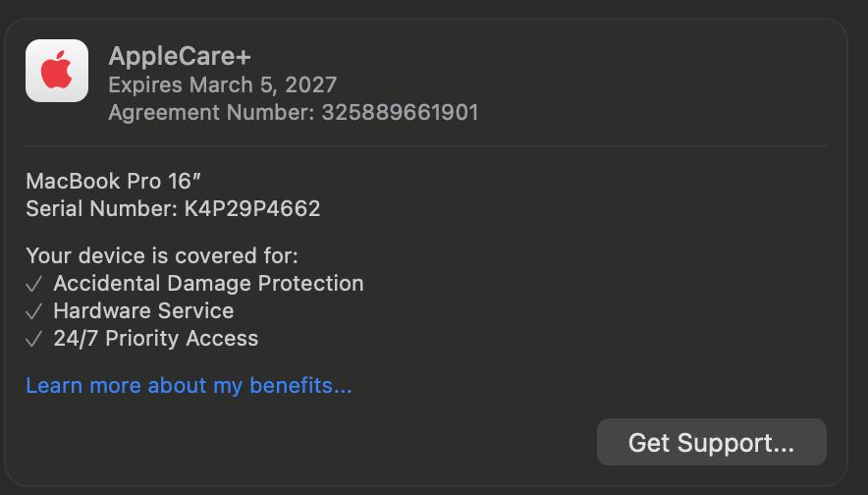
Task: Click the "Your device is covered for:" text
Action: pos(162,256)
